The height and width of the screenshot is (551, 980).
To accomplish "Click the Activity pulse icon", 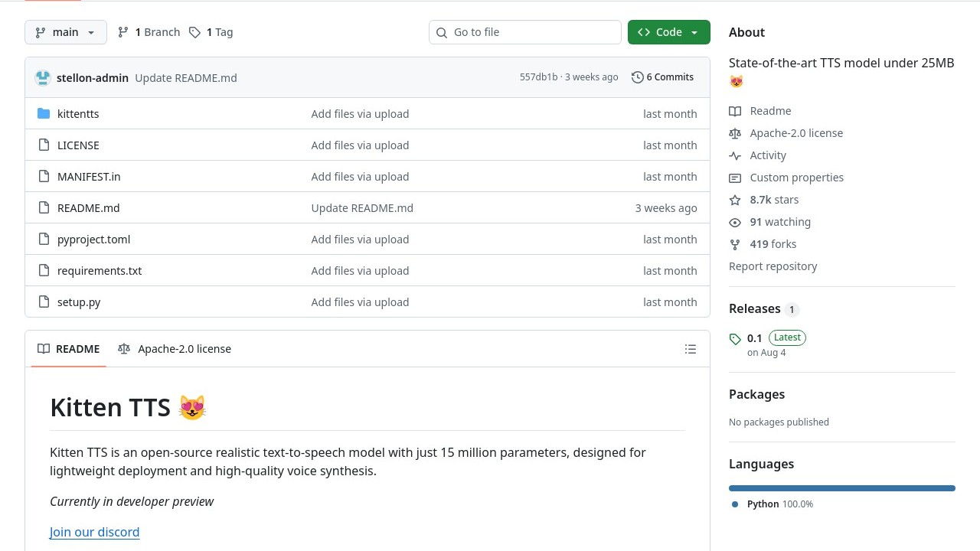I will tap(735, 155).
